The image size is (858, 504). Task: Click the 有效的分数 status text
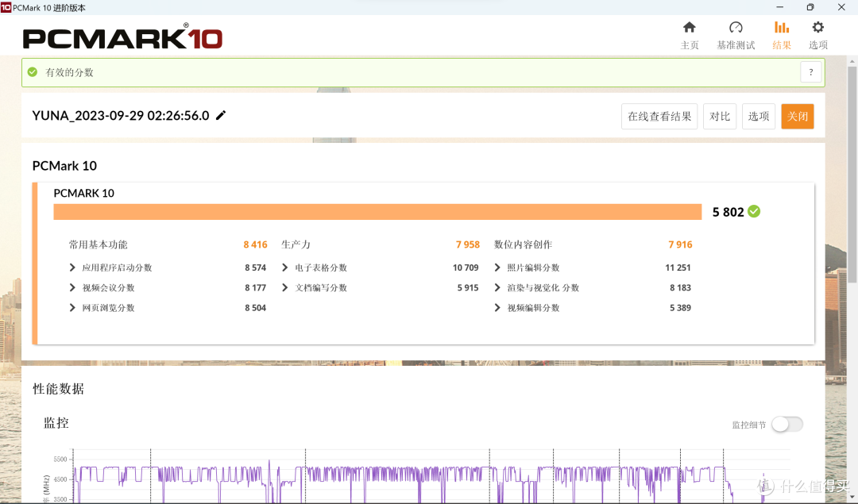[x=69, y=72]
